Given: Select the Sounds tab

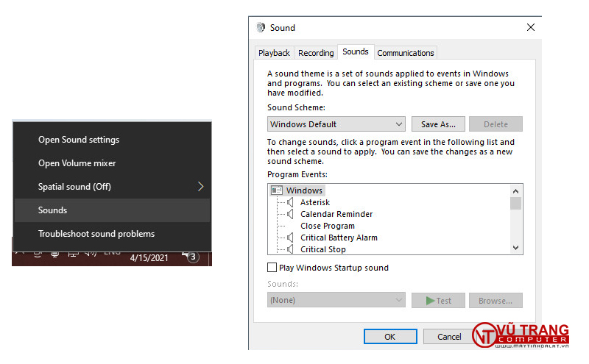Looking at the screenshot, I should tap(356, 51).
